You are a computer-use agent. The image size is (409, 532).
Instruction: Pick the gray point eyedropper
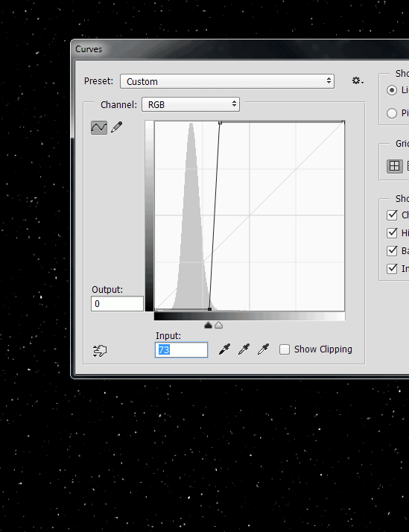click(x=244, y=349)
